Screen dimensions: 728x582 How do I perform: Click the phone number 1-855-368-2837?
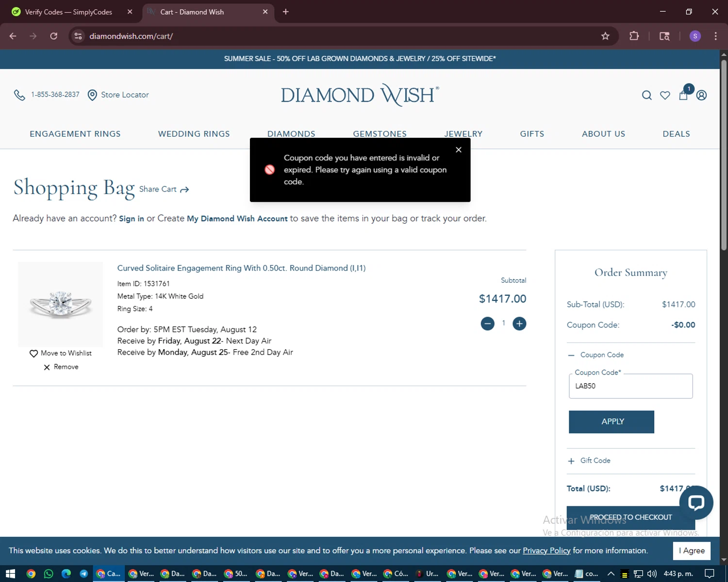point(55,95)
